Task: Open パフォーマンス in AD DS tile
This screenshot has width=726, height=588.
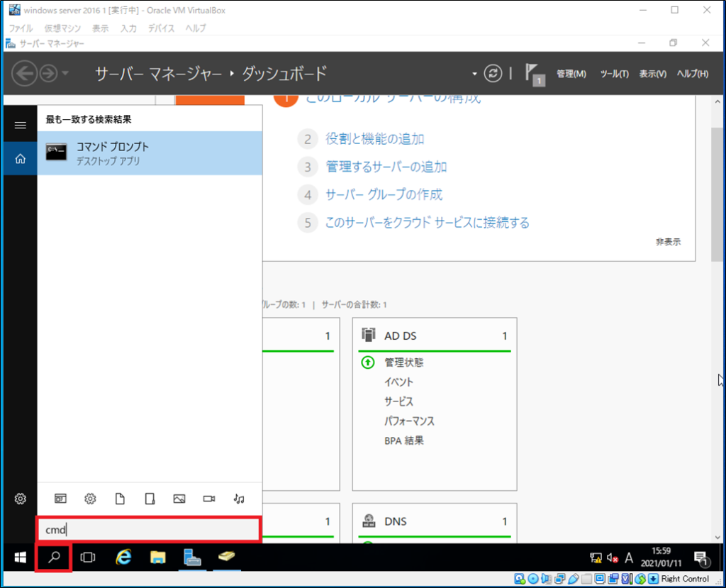Action: (409, 421)
